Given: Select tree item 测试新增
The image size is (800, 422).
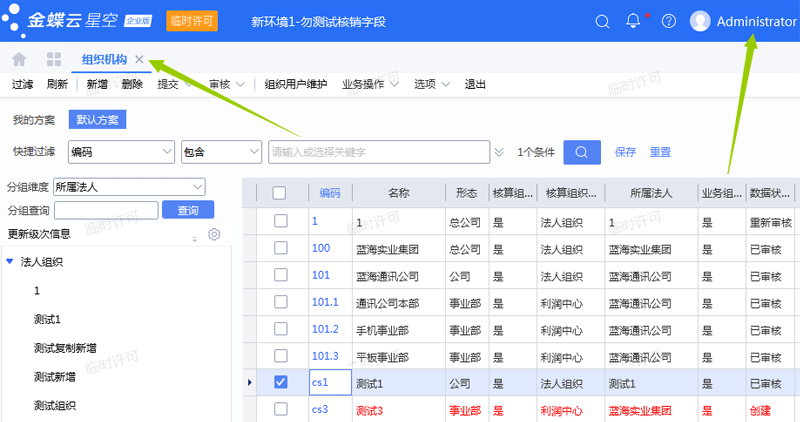Looking at the screenshot, I should coord(55,377).
